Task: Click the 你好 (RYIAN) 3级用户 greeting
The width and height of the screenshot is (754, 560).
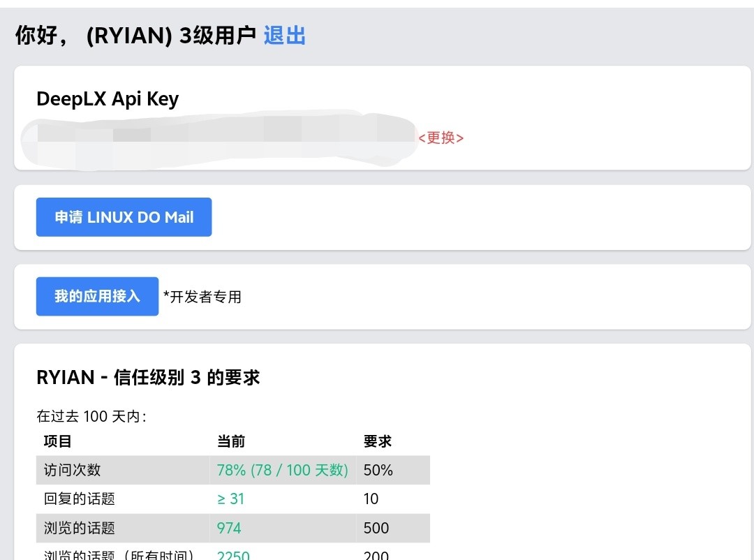Action: pyautogui.click(x=135, y=36)
